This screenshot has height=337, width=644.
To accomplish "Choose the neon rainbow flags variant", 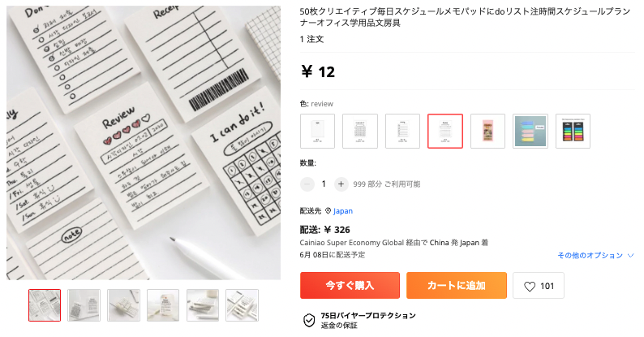I will 573,131.
